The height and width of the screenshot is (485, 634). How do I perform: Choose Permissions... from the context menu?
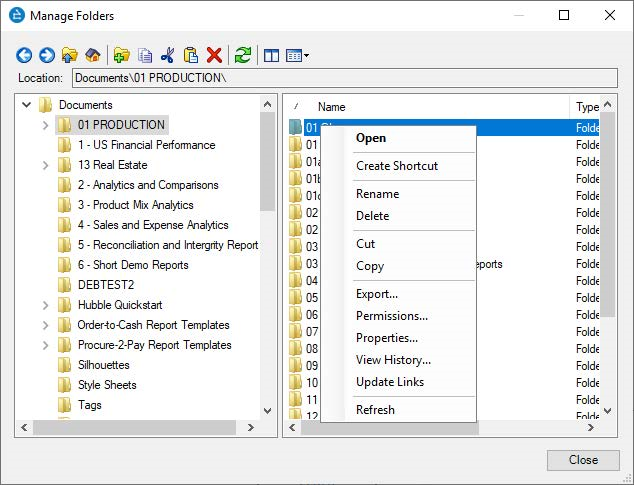(x=391, y=316)
